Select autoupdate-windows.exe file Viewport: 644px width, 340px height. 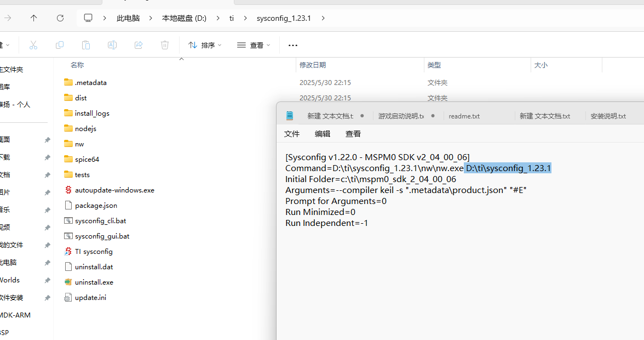pos(110,190)
